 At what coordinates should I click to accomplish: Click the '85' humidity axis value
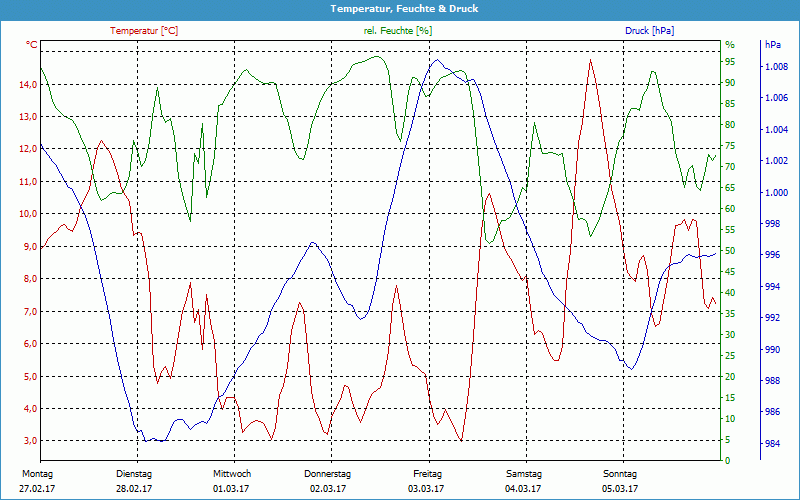click(x=730, y=104)
